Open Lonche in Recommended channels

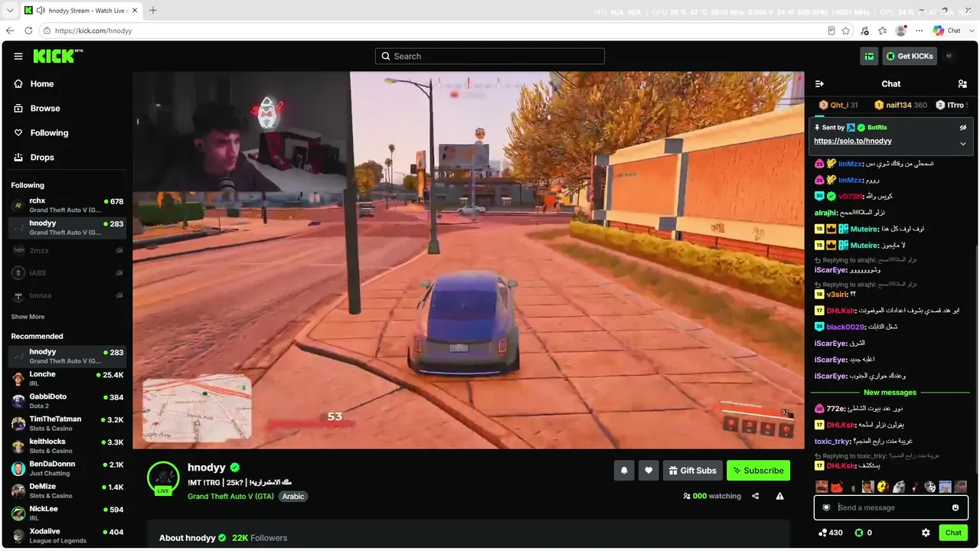point(67,379)
